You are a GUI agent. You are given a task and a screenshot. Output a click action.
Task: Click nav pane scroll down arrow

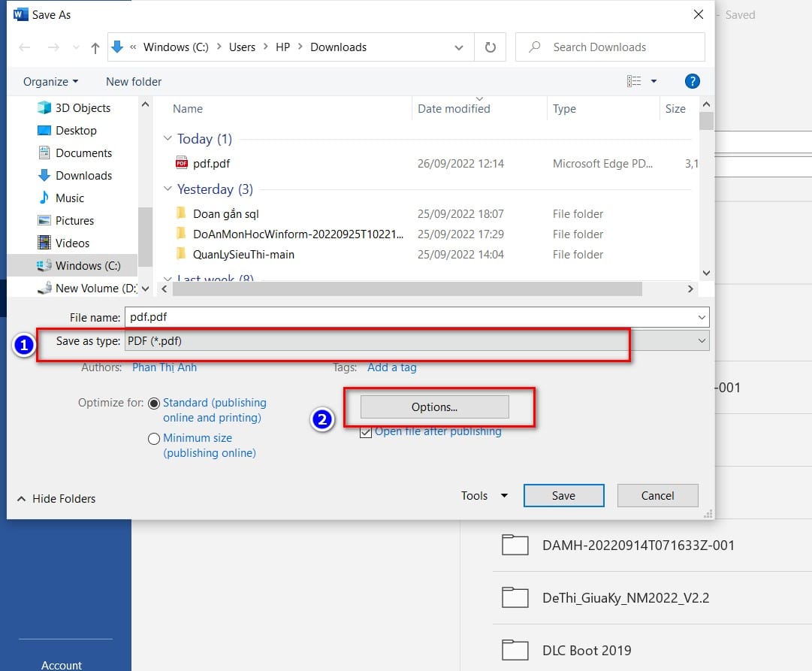click(x=146, y=289)
